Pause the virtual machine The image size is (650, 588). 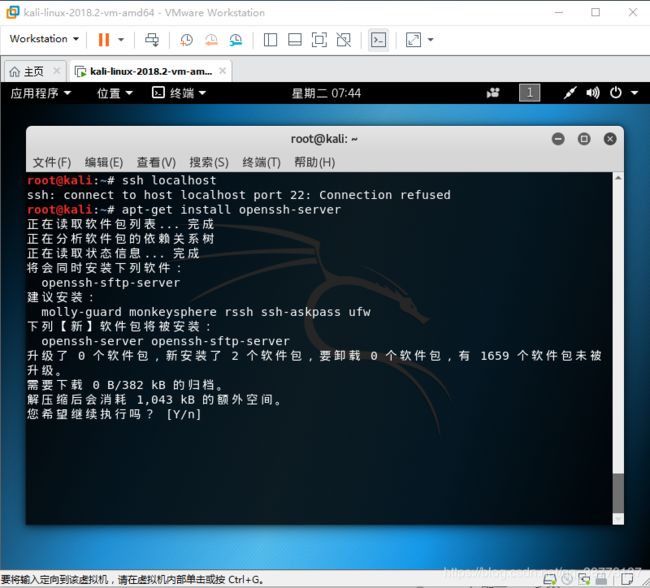pos(104,40)
